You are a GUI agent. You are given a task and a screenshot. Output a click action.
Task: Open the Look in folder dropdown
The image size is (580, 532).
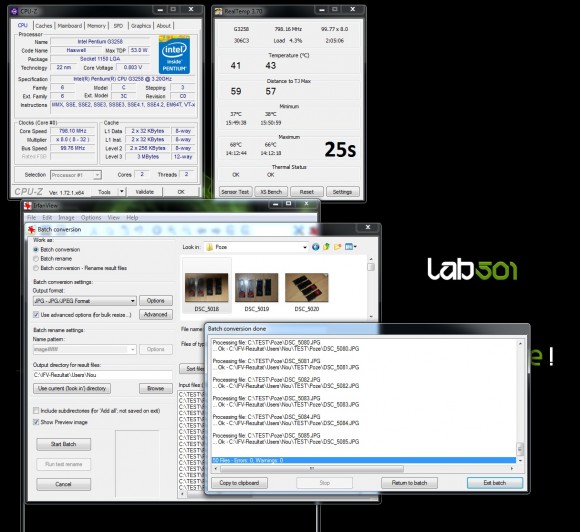point(256,247)
